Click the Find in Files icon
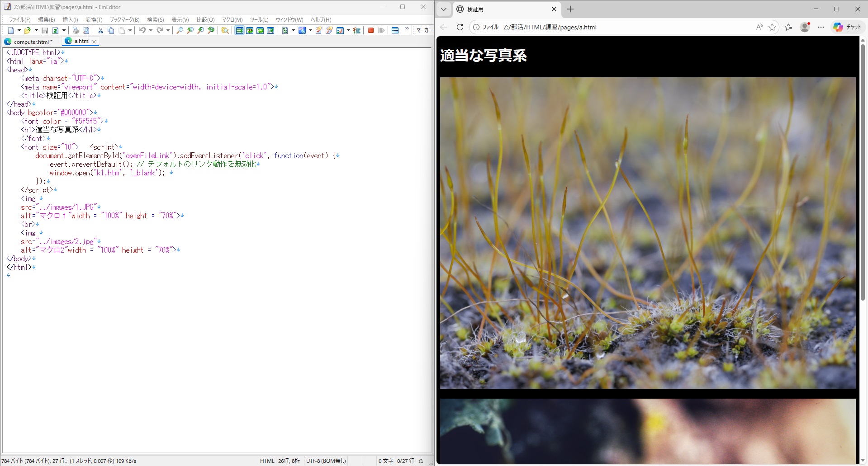The height and width of the screenshot is (466, 868). click(x=225, y=30)
